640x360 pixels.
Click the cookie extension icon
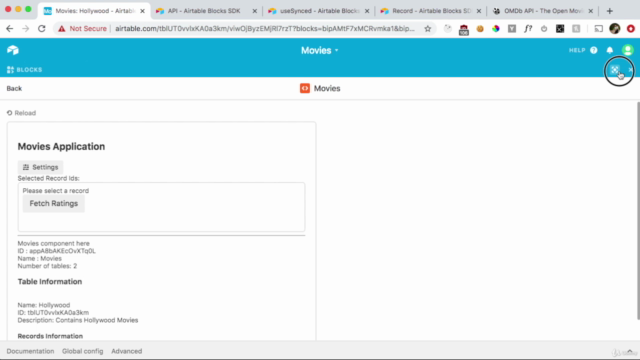[x=480, y=29]
